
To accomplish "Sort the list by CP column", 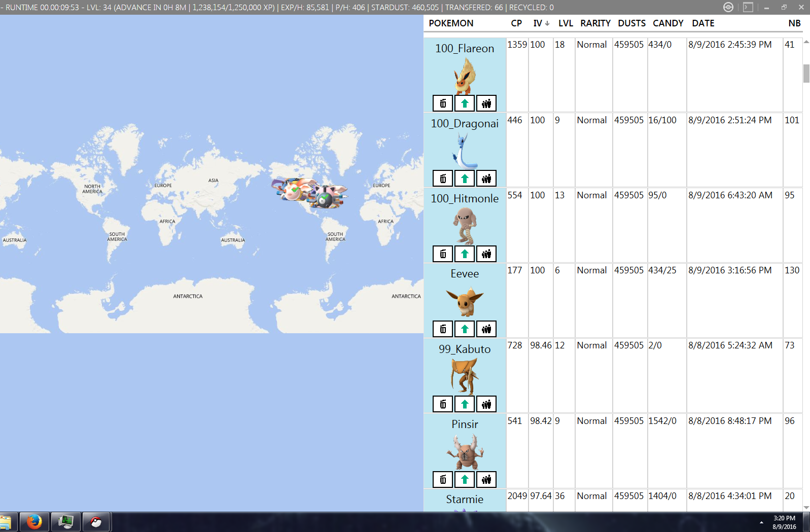I will (516, 23).
